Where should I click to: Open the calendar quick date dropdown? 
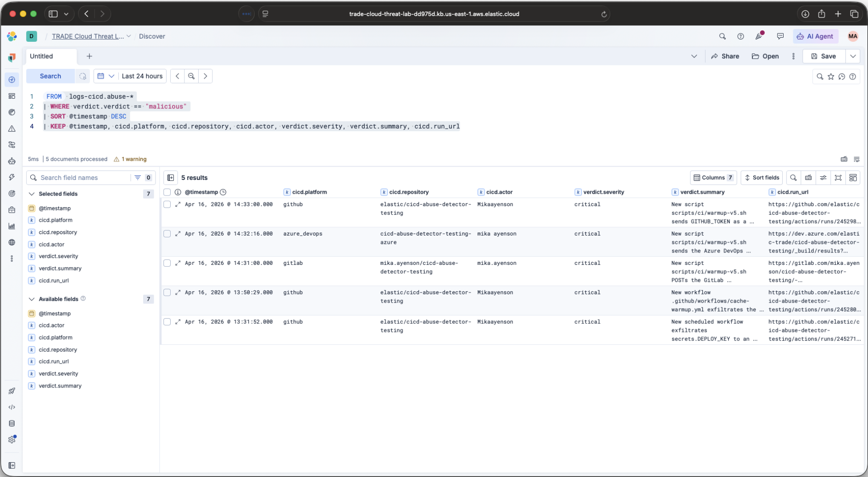tap(106, 76)
